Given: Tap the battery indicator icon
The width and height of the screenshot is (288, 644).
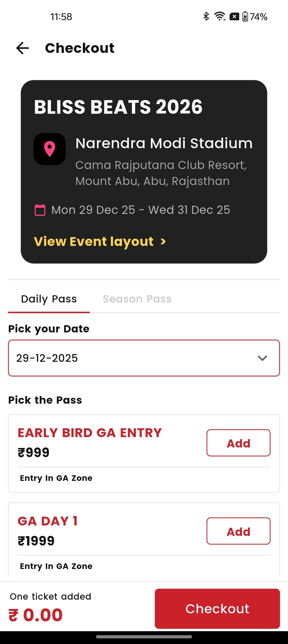Looking at the screenshot, I should pyautogui.click(x=245, y=17).
